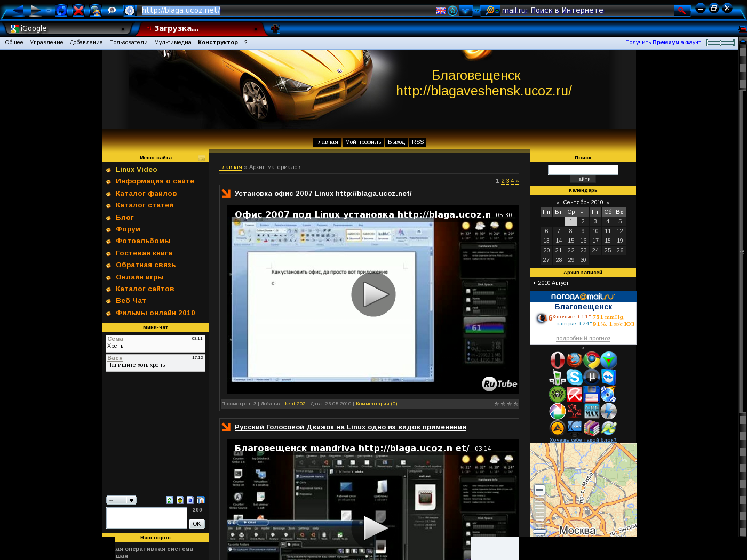This screenshot has height=560, width=747.
Task: Open Каталог файлов in site menu
Action: pos(146,194)
